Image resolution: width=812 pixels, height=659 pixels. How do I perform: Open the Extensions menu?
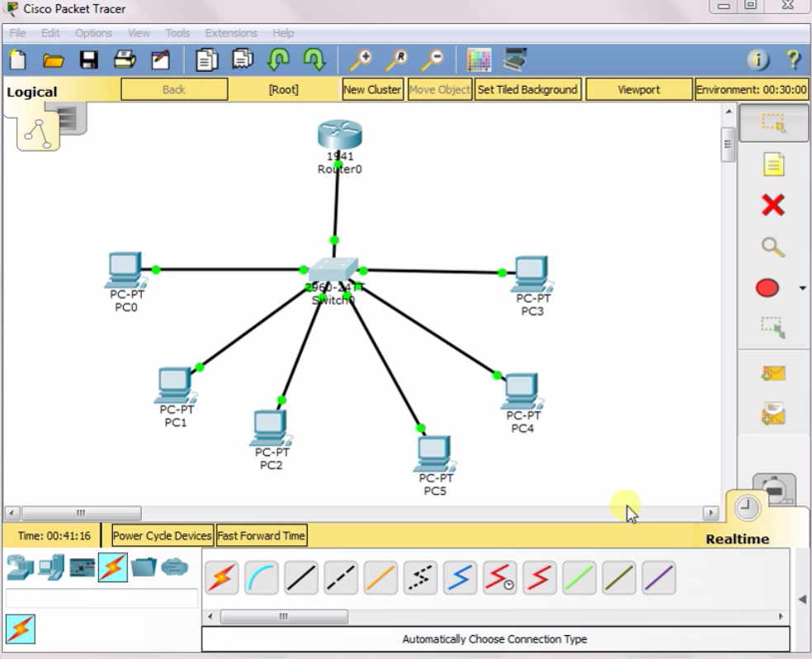pos(231,33)
